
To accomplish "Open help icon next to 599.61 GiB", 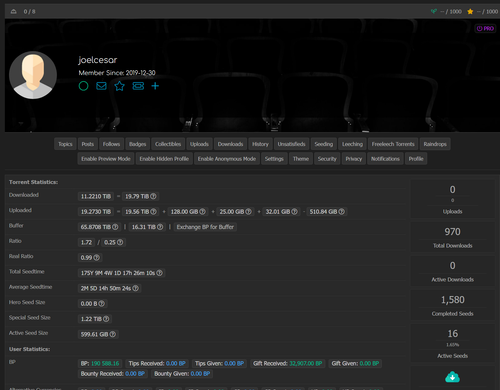I will tap(113, 334).
